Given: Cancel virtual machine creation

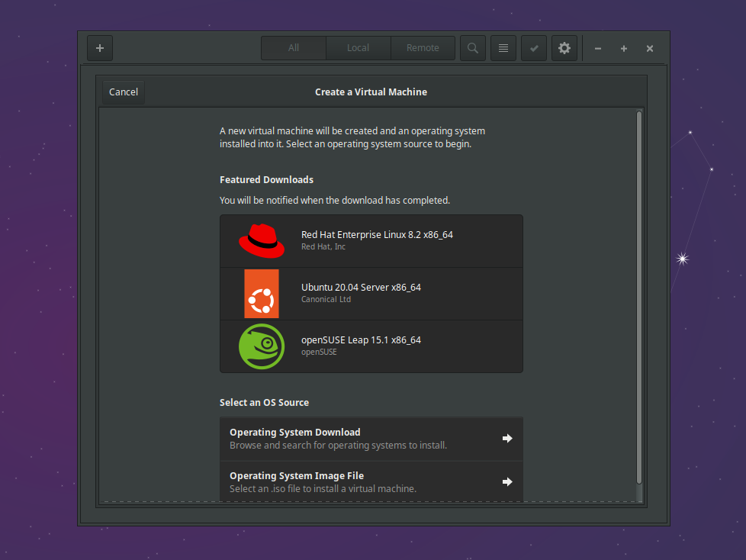Looking at the screenshot, I should [124, 92].
